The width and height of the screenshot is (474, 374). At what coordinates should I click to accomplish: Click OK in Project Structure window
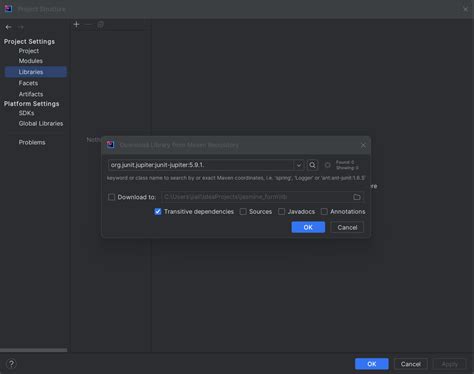coord(372,364)
